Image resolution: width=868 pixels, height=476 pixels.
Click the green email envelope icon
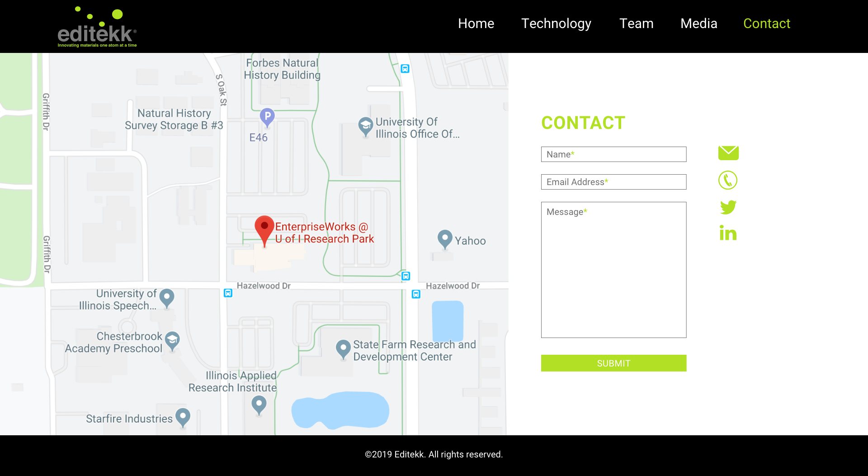[728, 153]
